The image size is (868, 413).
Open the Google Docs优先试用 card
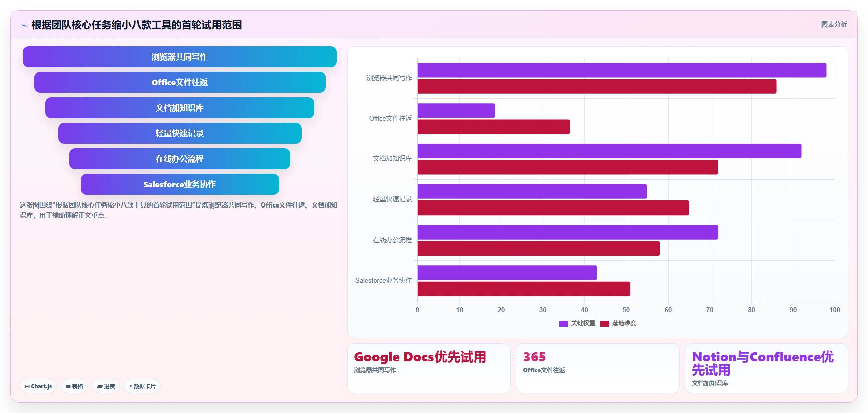click(429, 368)
